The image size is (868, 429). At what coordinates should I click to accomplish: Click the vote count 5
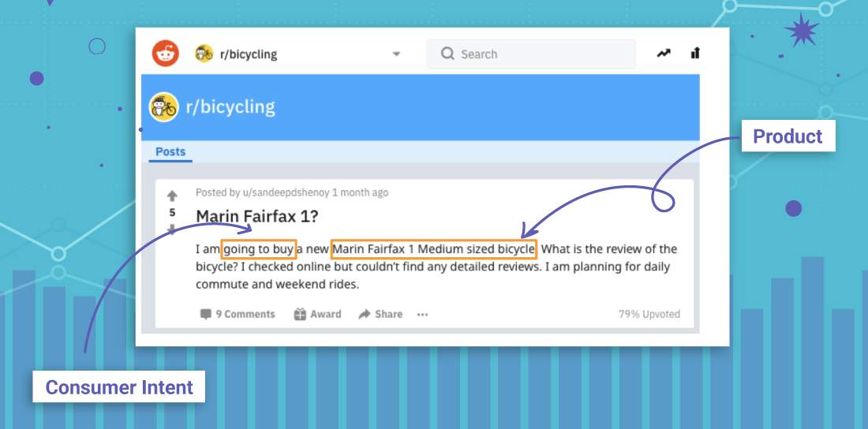click(172, 213)
